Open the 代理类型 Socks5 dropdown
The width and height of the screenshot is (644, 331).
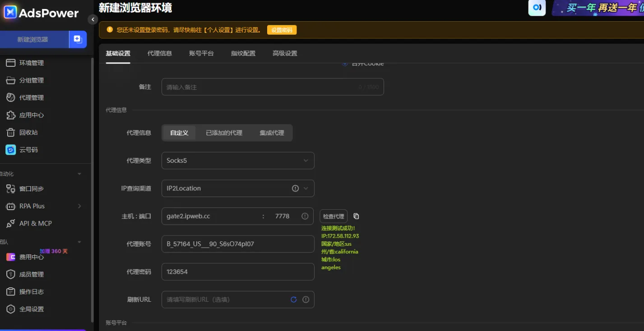coord(238,160)
